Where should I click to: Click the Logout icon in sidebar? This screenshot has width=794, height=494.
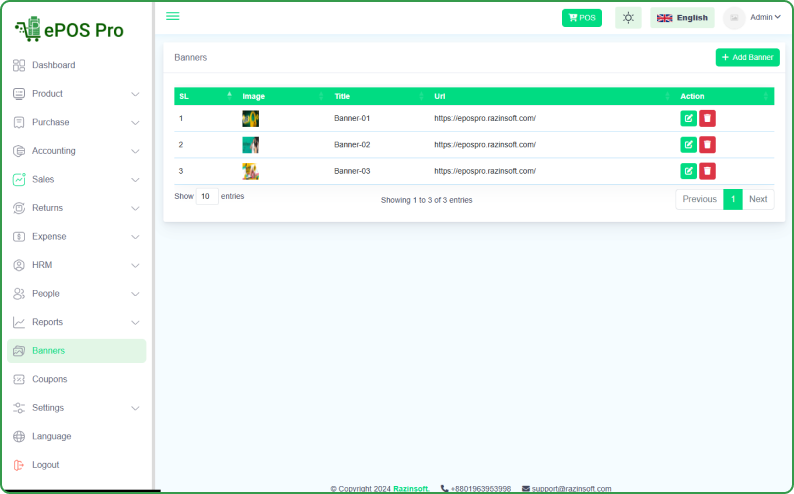[x=19, y=465]
